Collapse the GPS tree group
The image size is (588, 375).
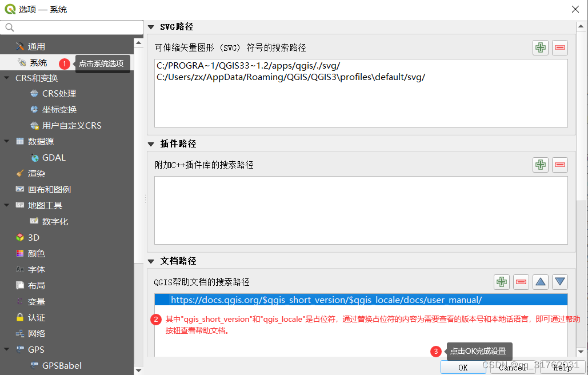click(6, 349)
